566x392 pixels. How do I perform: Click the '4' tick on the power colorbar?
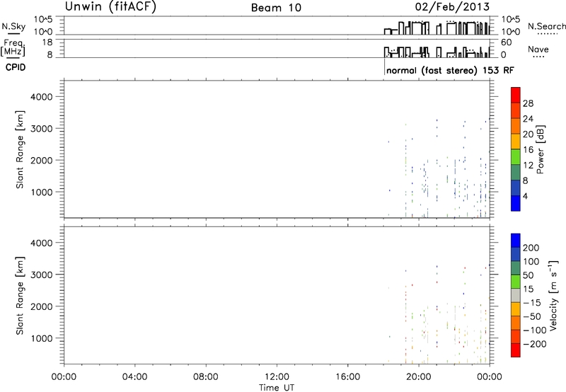coord(525,196)
